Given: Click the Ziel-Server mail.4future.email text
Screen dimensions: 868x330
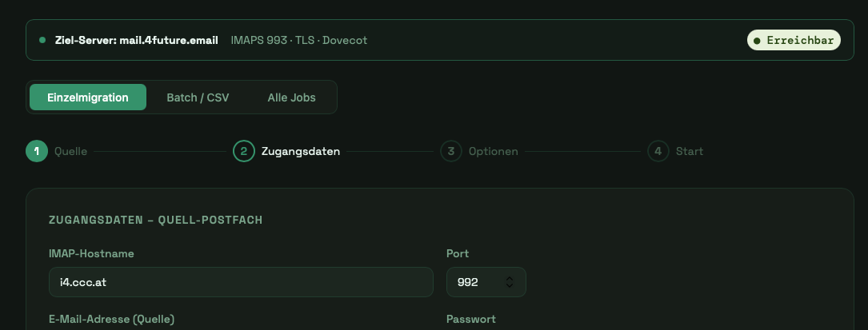Looking at the screenshot, I should coord(136,40).
